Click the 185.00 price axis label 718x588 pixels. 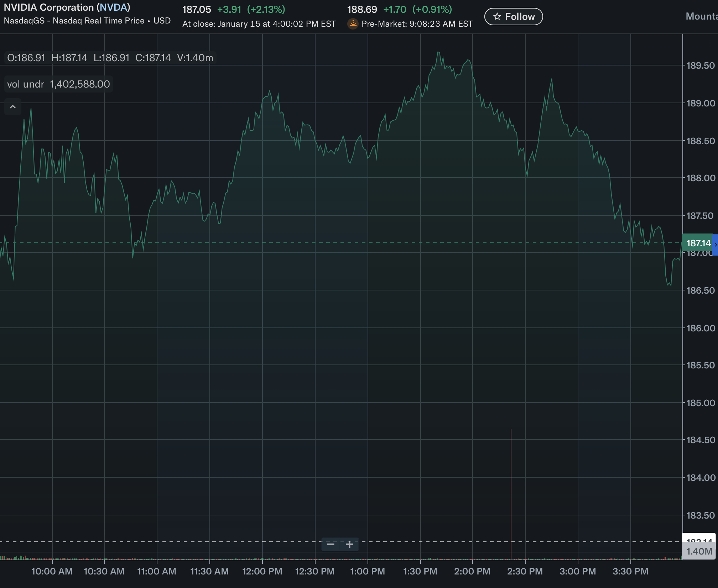tap(700, 403)
